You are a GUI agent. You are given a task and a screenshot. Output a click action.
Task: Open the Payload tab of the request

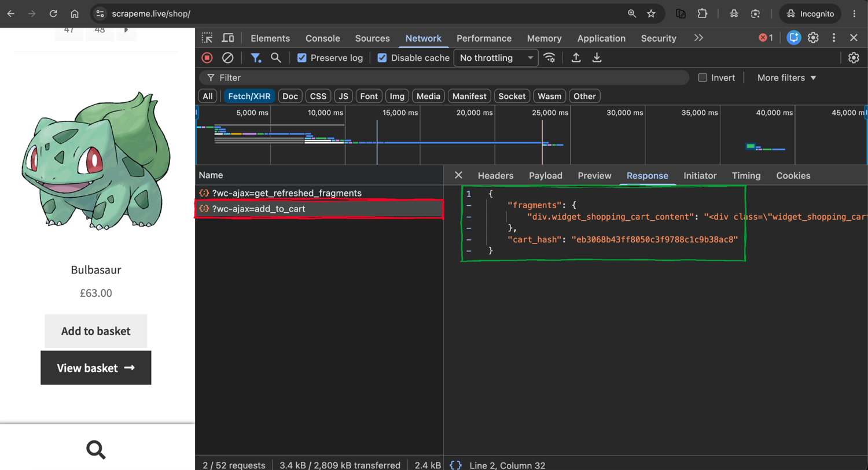(546, 176)
